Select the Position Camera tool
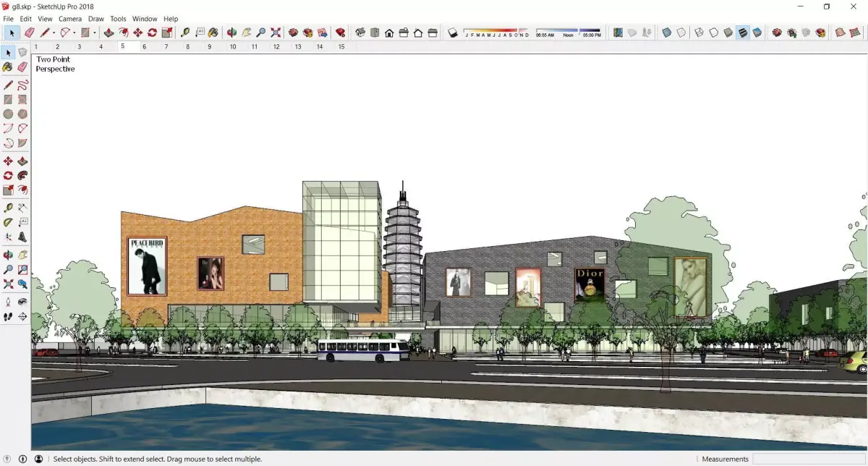This screenshot has height=466, width=868. (8, 302)
